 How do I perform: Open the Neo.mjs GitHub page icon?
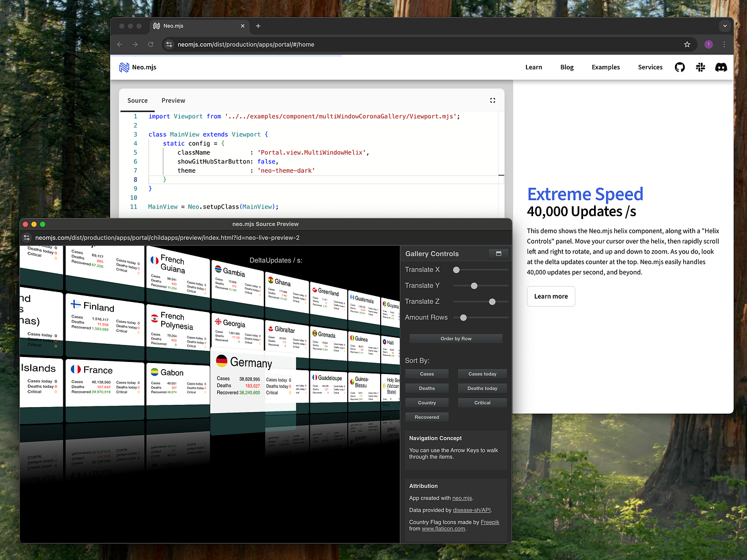pos(679,67)
